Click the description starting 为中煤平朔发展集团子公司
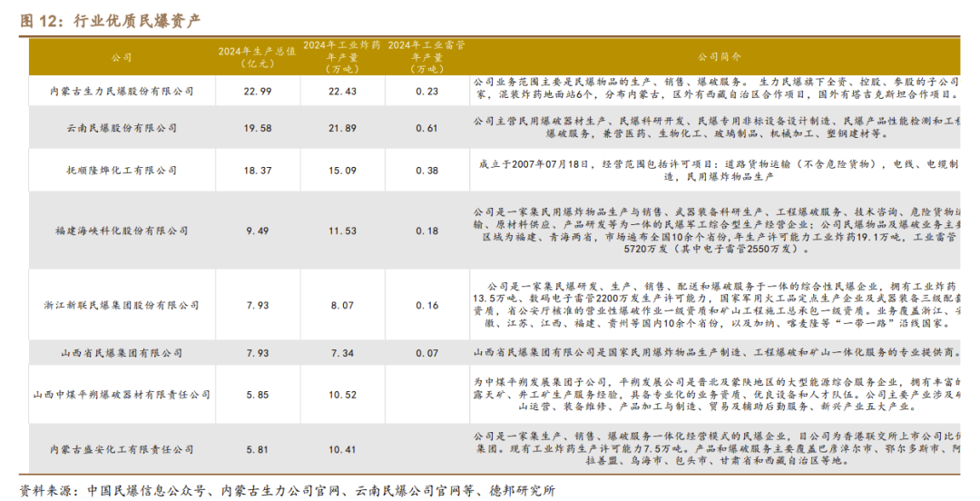 pos(716,395)
